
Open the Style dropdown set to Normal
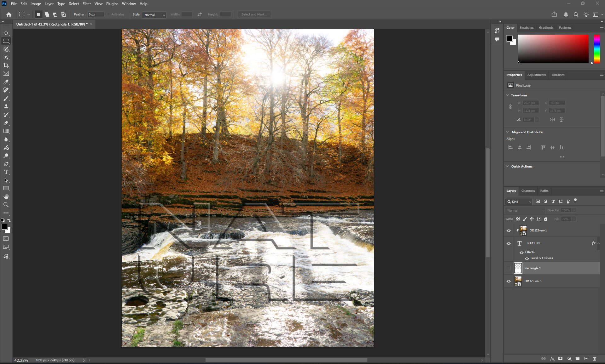[x=154, y=15]
